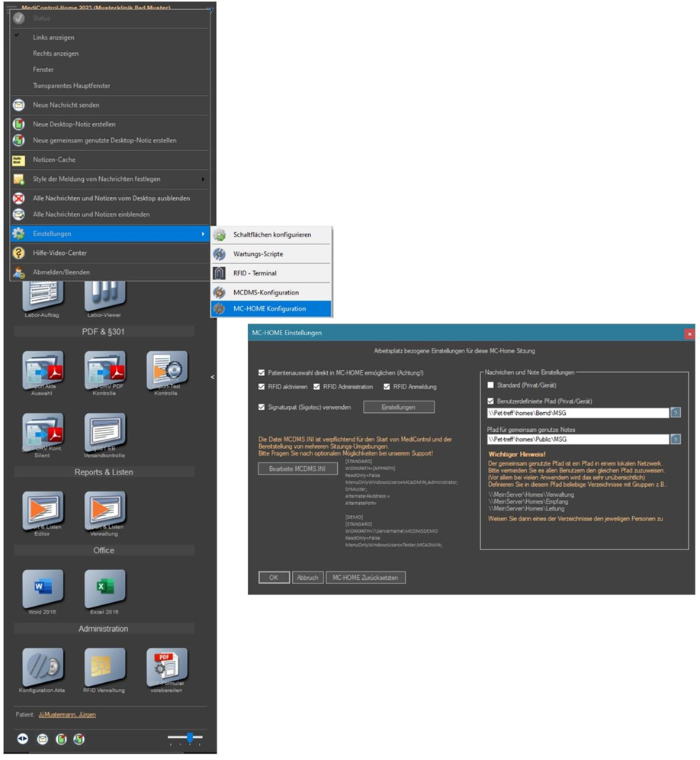Open Word 2016 from Office section
Image resolution: width=700 pixels, height=760 pixels.
click(x=43, y=588)
